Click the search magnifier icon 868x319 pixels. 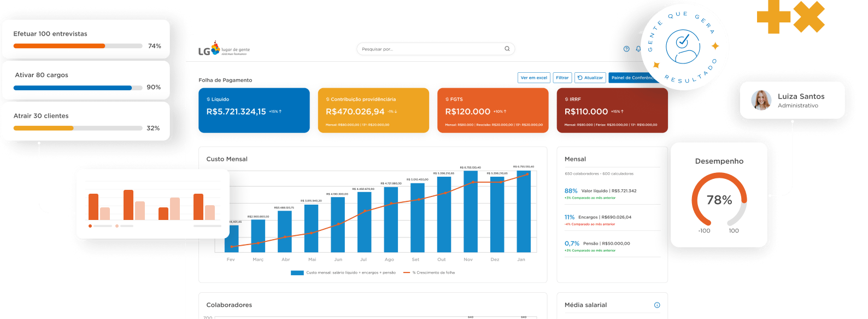pos(507,49)
